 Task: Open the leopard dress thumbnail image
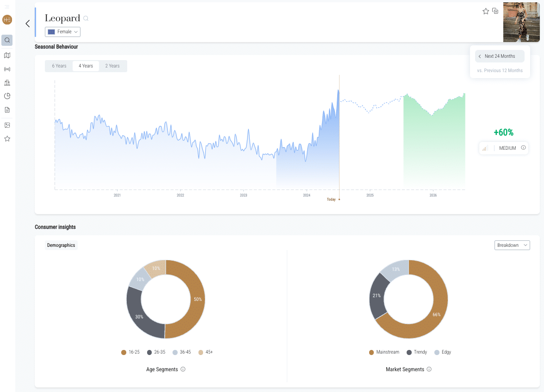521,22
